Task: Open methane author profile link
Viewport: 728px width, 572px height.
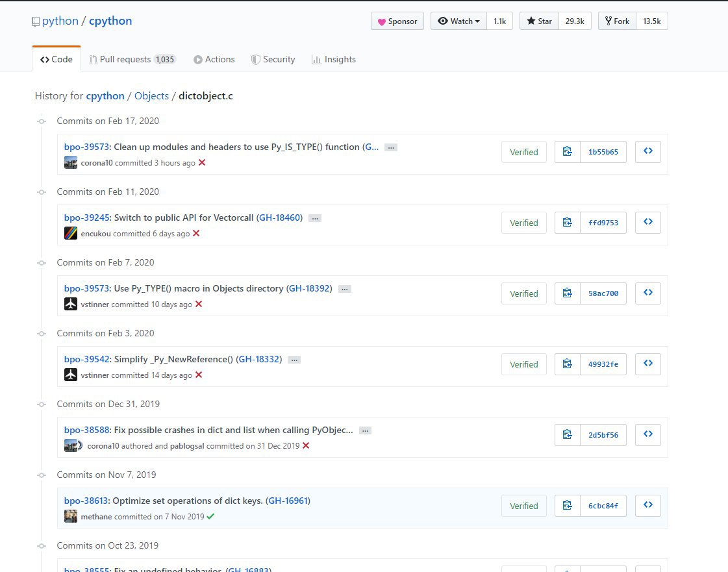Action: coord(96,517)
